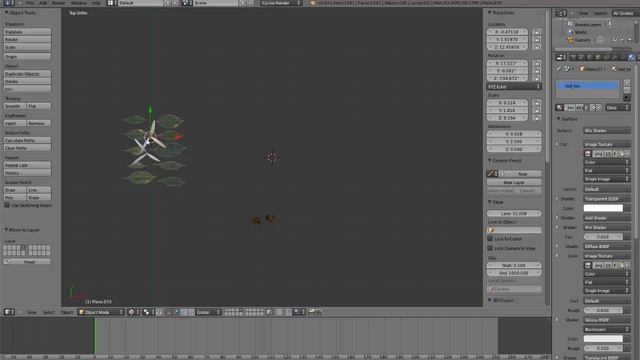Toggle the 3D manipulator icon
Viewport: 640px width, 360px height.
pos(169,312)
